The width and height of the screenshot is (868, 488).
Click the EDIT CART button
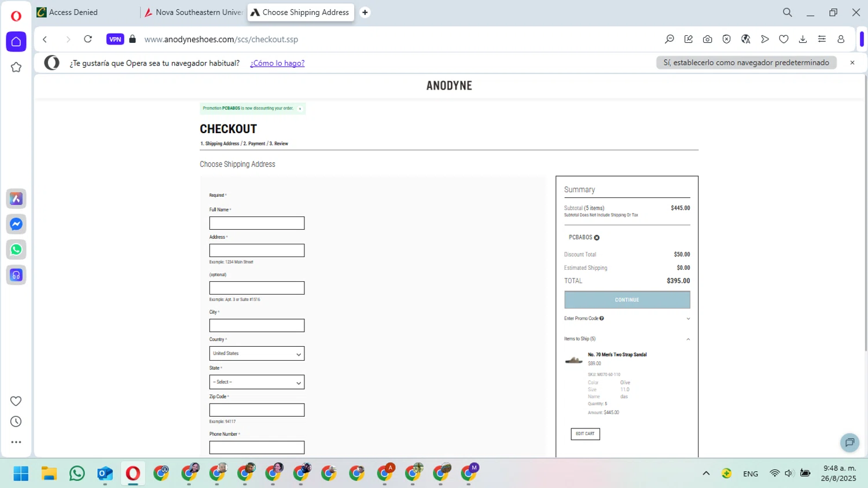(585, 434)
